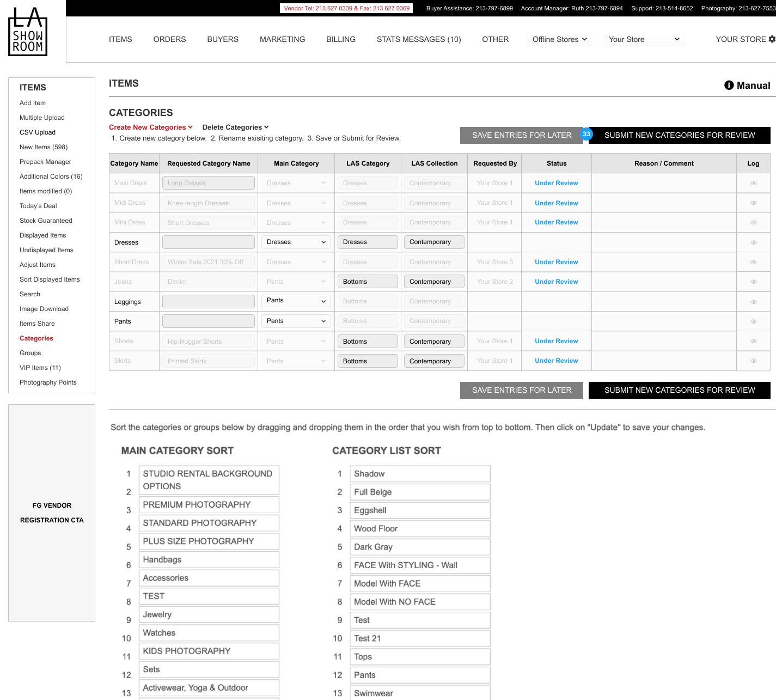Click Under Review status link for Jeans
Viewport: 776px width, 700px height.
pyautogui.click(x=556, y=282)
